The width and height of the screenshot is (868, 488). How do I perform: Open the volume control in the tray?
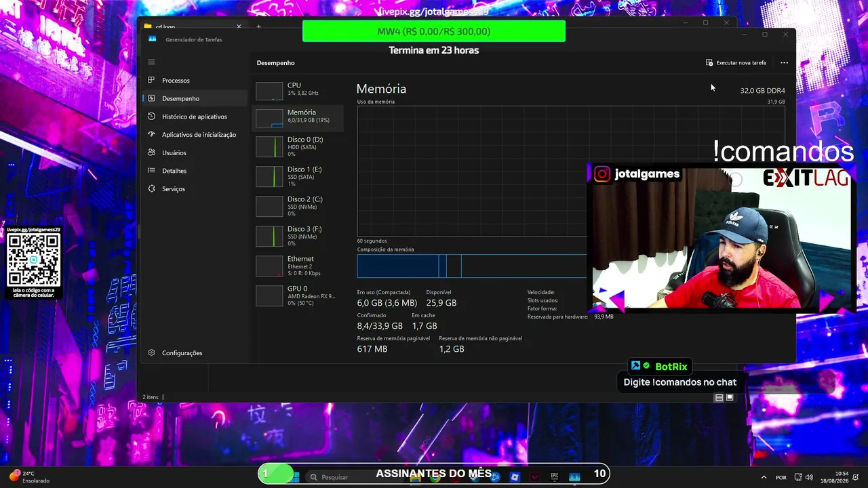(x=810, y=477)
